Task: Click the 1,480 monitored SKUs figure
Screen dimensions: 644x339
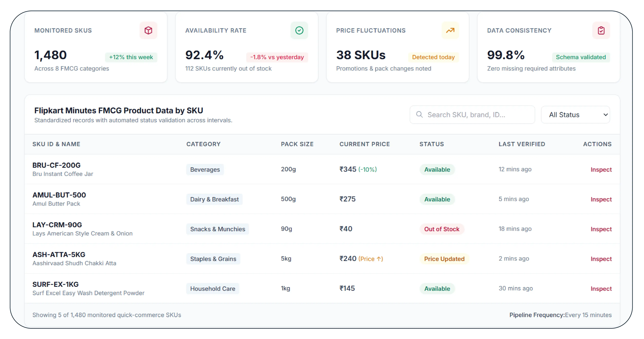Action: coord(50,55)
